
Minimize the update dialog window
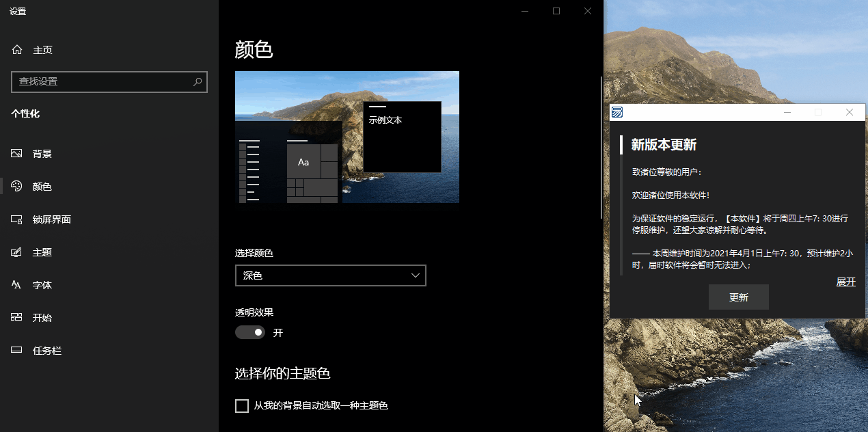pyautogui.click(x=787, y=112)
